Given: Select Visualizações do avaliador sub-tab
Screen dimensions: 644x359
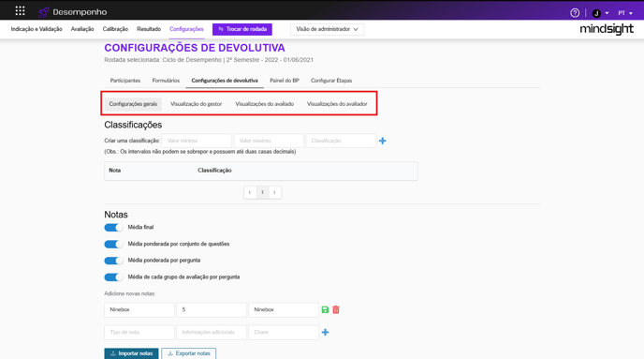Looking at the screenshot, I should pyautogui.click(x=337, y=104).
